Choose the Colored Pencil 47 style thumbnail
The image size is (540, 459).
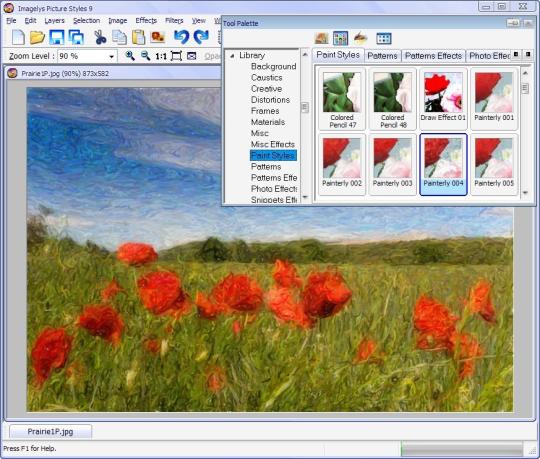pyautogui.click(x=342, y=99)
